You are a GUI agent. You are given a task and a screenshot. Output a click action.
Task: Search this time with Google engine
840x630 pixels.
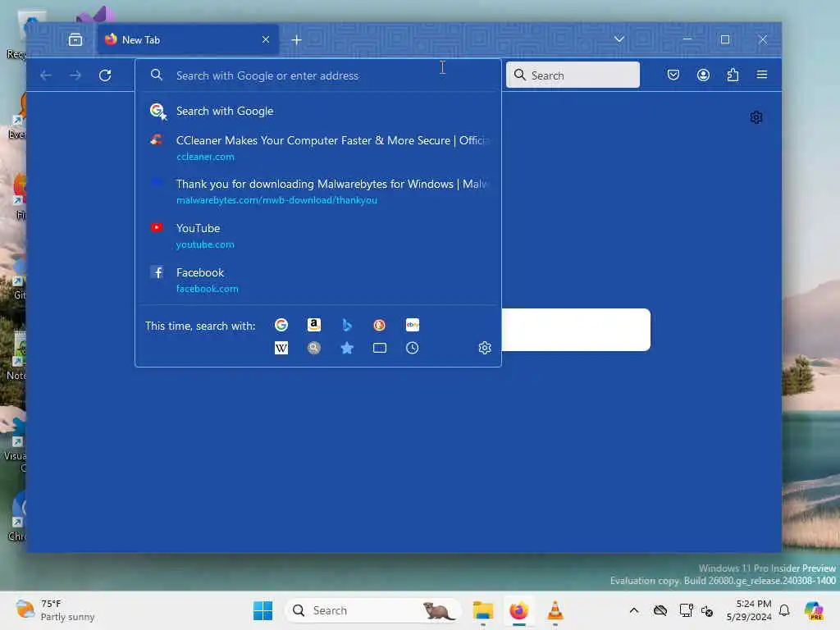pyautogui.click(x=281, y=325)
